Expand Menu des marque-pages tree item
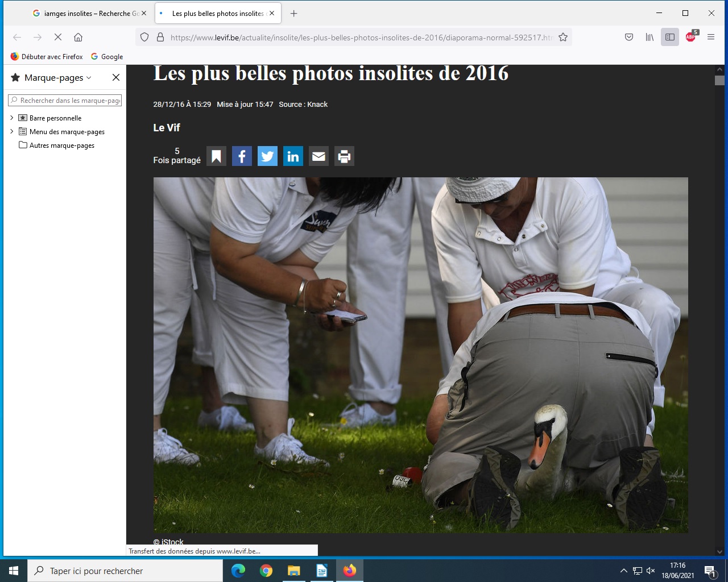Viewport: 728px width, 582px height. click(12, 132)
